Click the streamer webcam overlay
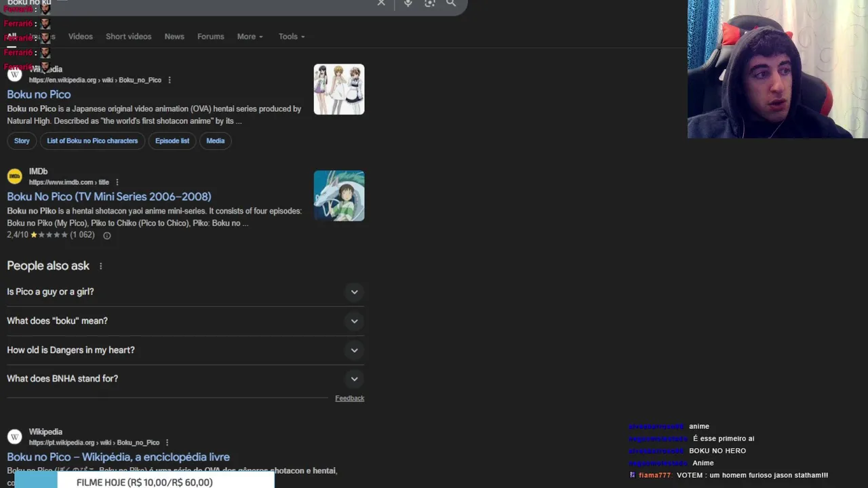This screenshot has height=488, width=868. coord(778,69)
